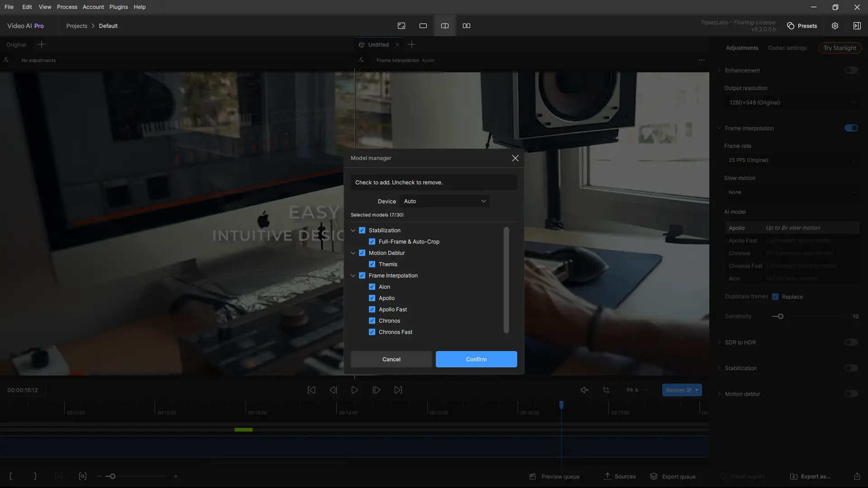Toggle the right side panel icon

click(857, 26)
